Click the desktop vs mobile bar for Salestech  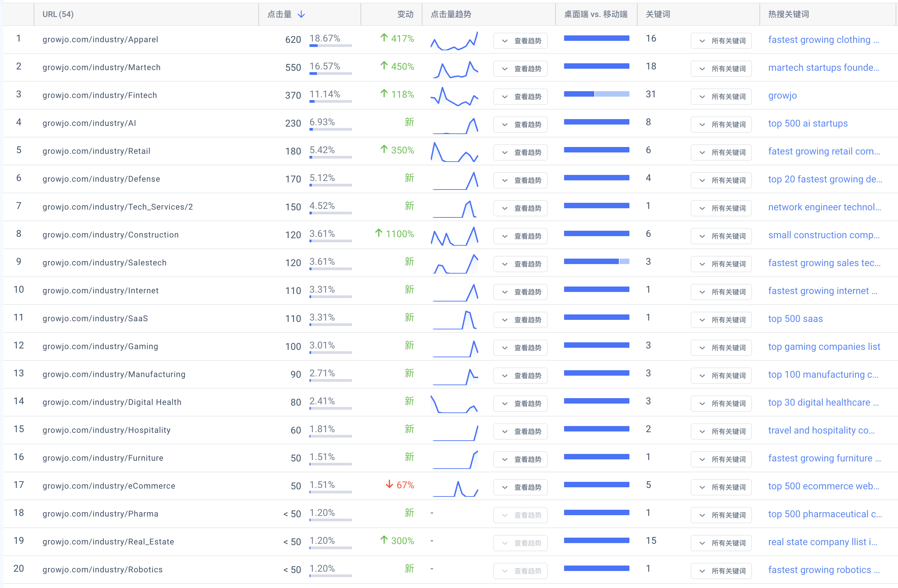click(596, 261)
